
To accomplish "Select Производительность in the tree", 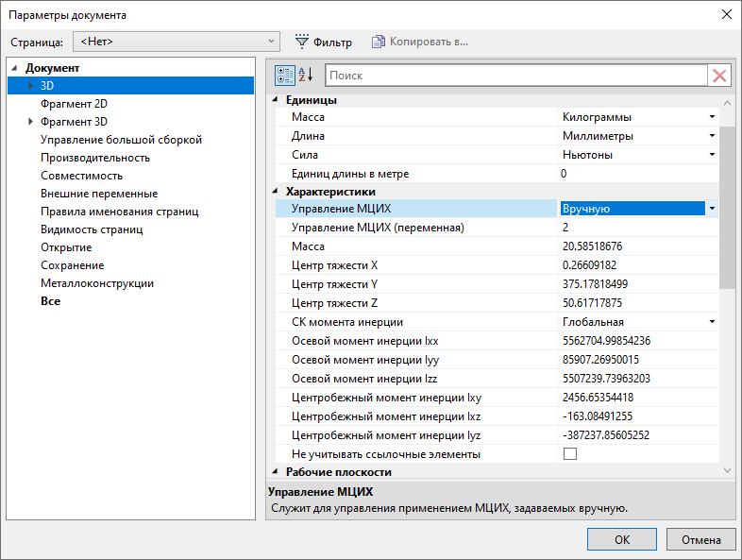I will 94,158.
